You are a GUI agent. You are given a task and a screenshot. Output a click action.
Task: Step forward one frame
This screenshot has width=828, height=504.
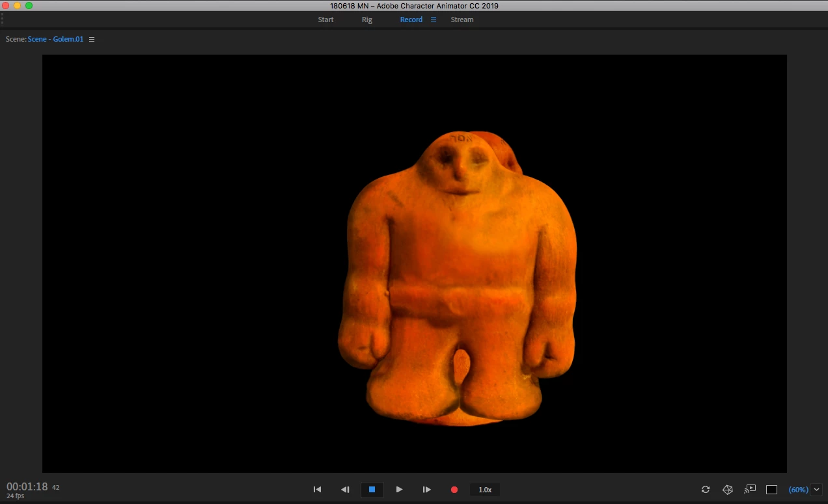click(x=427, y=490)
